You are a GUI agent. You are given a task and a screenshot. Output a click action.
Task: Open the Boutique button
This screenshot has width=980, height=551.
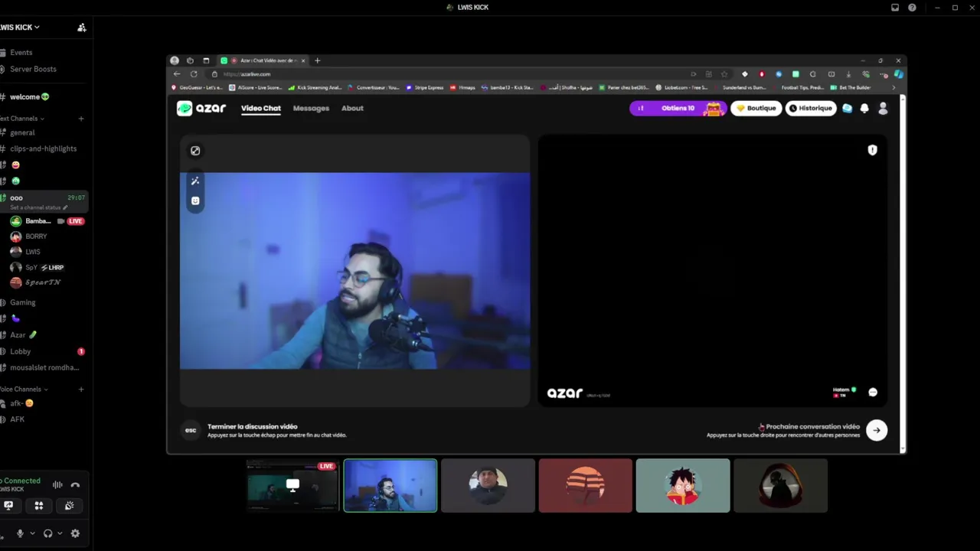point(756,109)
